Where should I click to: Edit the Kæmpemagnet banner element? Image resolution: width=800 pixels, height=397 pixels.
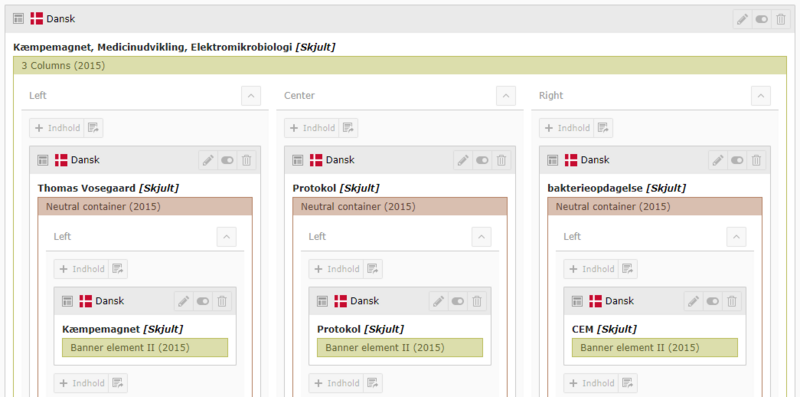183,301
